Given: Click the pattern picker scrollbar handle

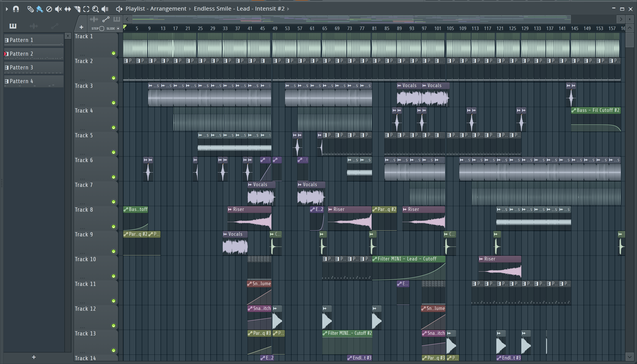Looking at the screenshot, I should click(x=68, y=36).
